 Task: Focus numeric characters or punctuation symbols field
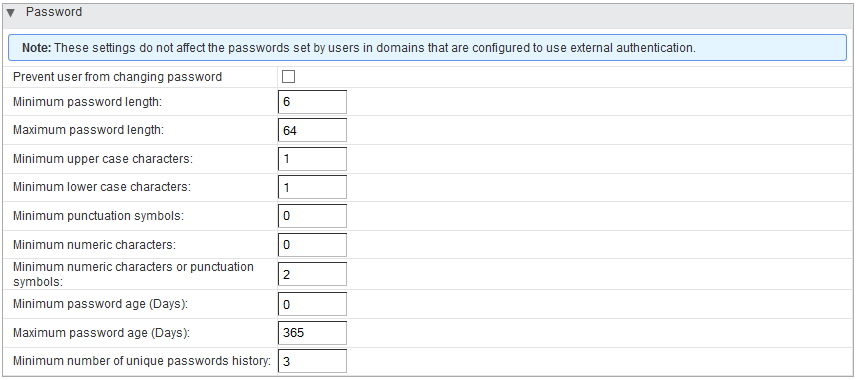[x=312, y=274]
